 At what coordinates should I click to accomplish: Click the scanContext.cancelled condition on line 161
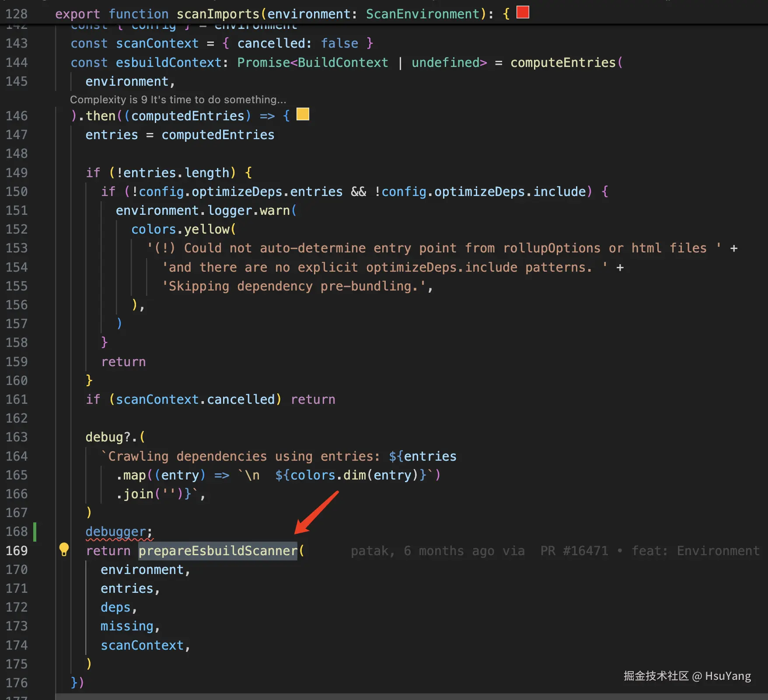(195, 399)
